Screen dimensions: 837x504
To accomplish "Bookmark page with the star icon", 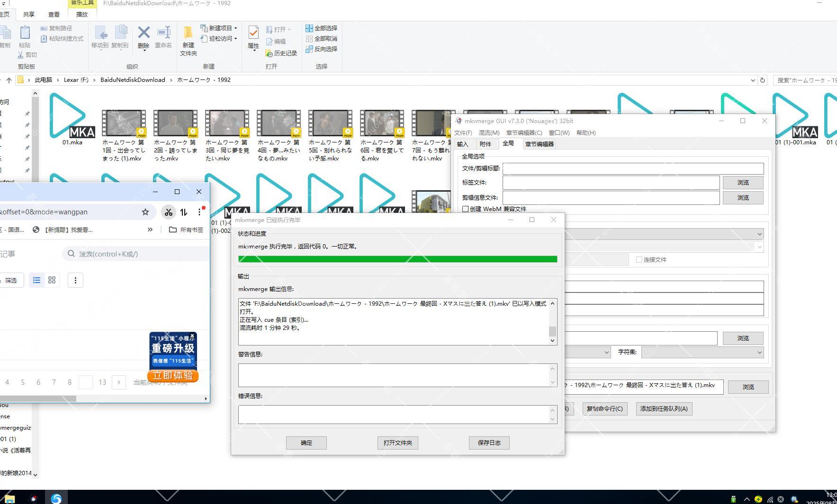I will (145, 212).
